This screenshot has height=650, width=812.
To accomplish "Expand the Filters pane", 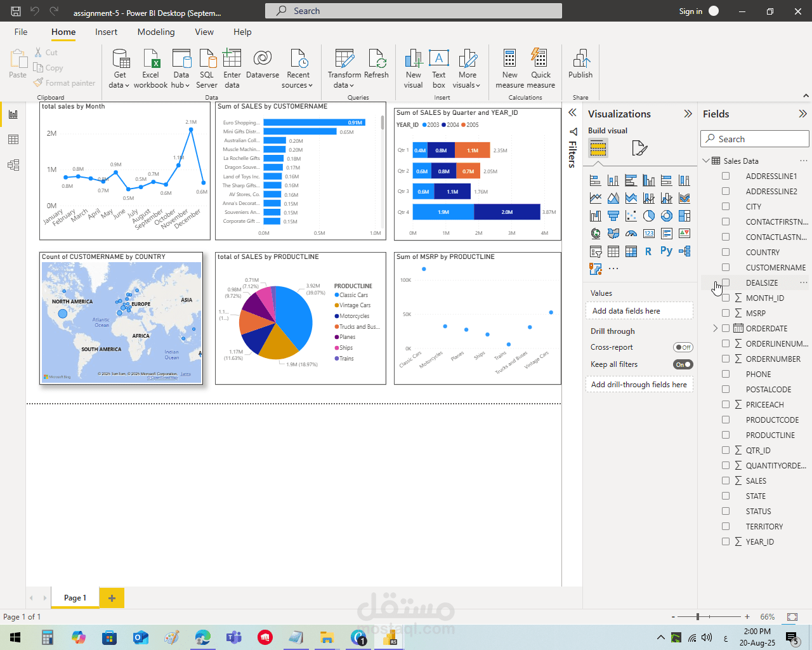I will click(572, 112).
